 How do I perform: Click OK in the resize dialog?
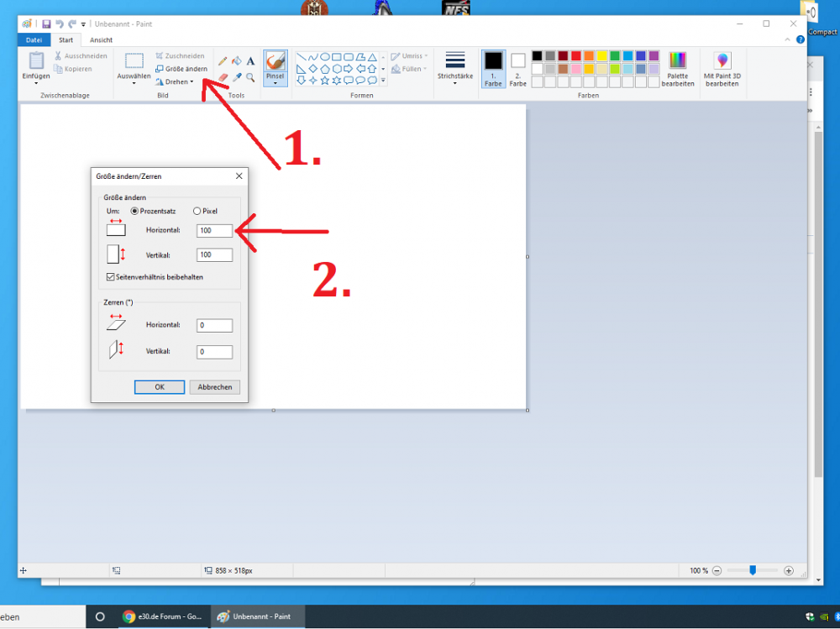160,387
